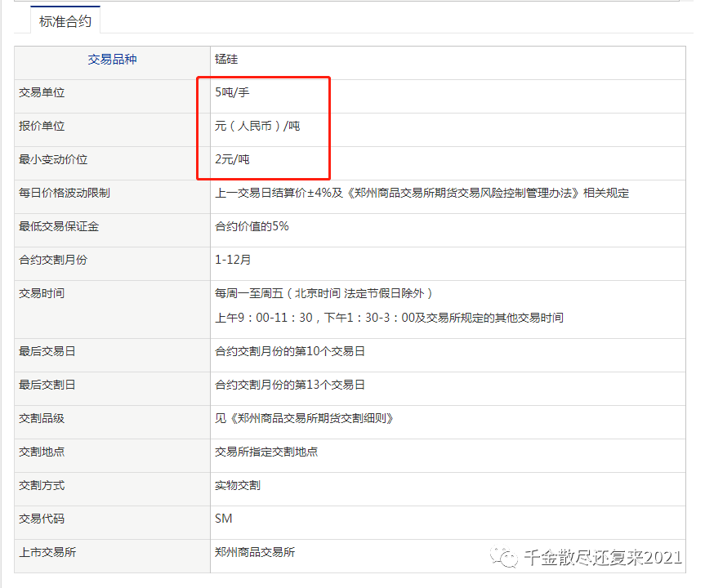Click the 每日价格波动限制 row label
The height and width of the screenshot is (588, 705).
coord(65,193)
